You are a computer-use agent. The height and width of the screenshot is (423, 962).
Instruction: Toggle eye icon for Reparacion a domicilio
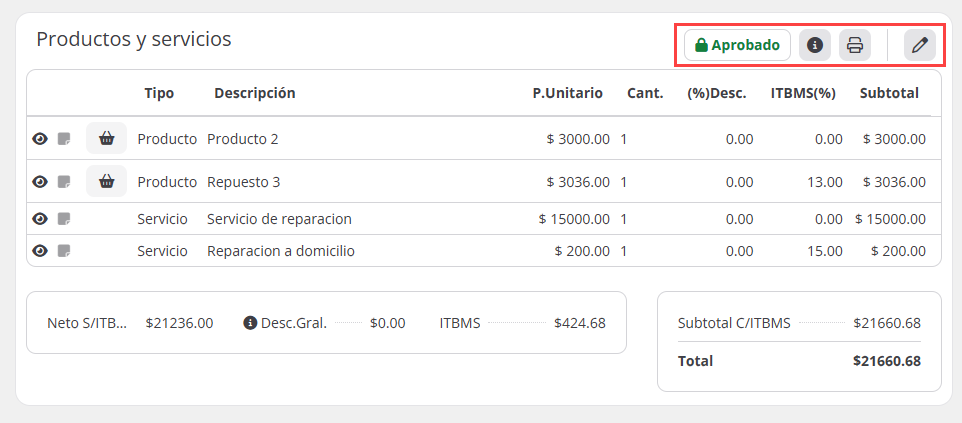40,251
